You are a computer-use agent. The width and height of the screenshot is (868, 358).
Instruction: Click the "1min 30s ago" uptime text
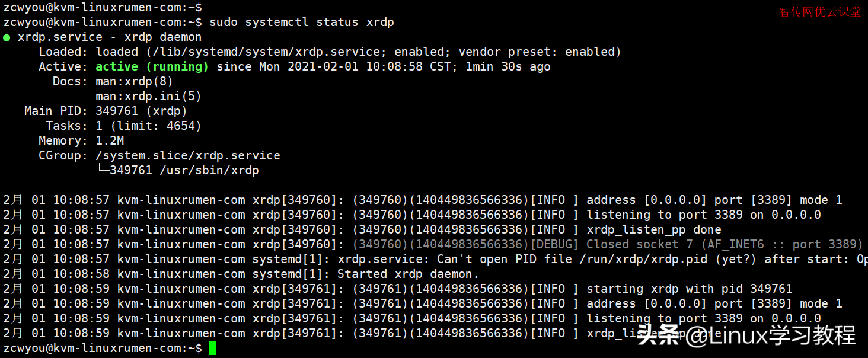[x=508, y=67]
